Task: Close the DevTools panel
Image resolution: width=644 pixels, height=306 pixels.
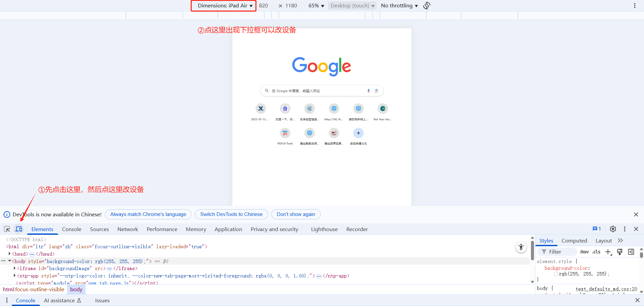Action: coord(636,229)
